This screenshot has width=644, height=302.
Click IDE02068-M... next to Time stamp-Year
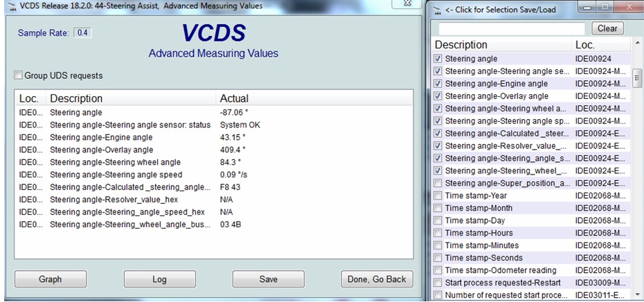(600, 195)
